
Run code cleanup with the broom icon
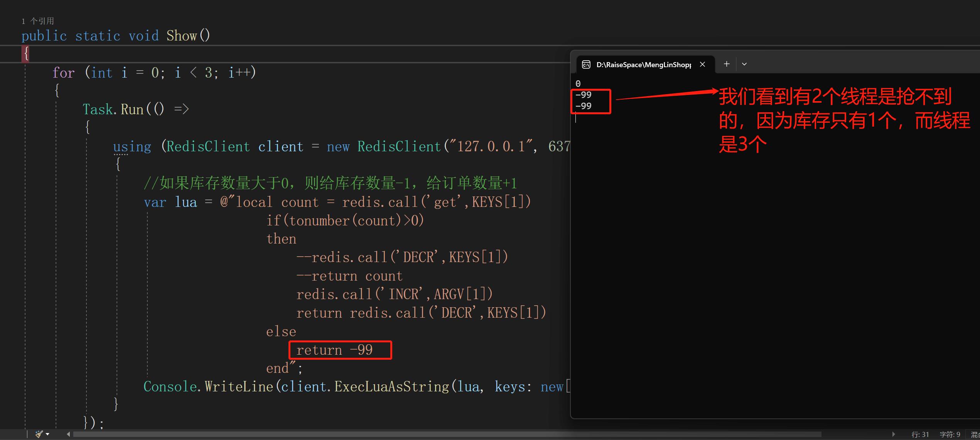(39, 434)
